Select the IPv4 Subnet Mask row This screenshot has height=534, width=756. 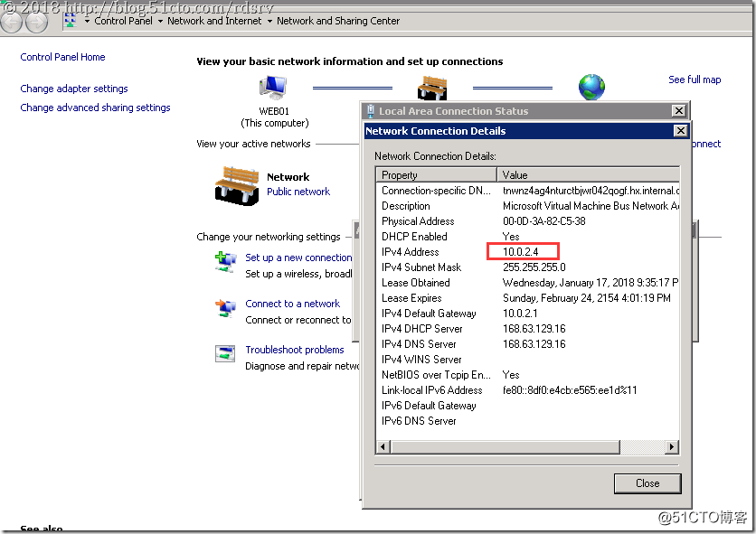(x=528, y=267)
